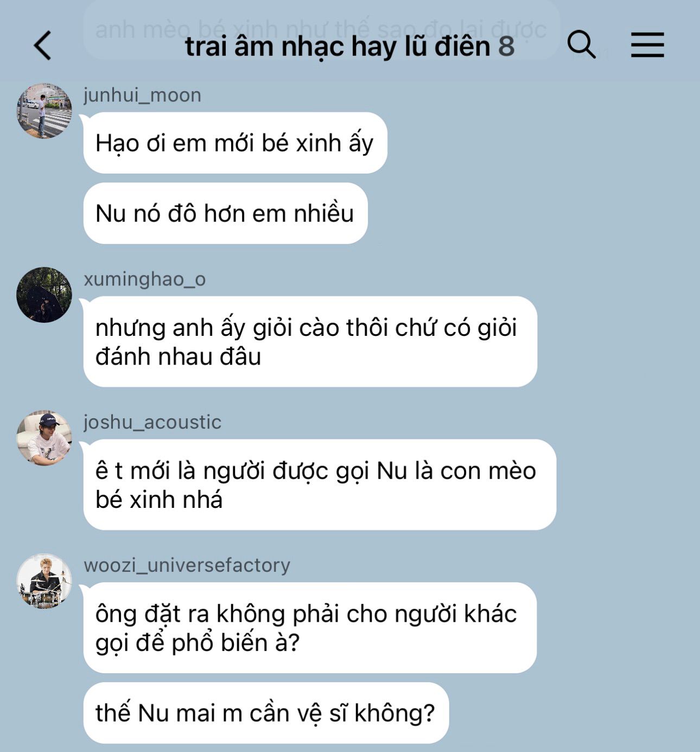Screen dimensions: 700x752
Task: Tap woozi_universefactory's drummer avatar
Action: click(x=44, y=581)
